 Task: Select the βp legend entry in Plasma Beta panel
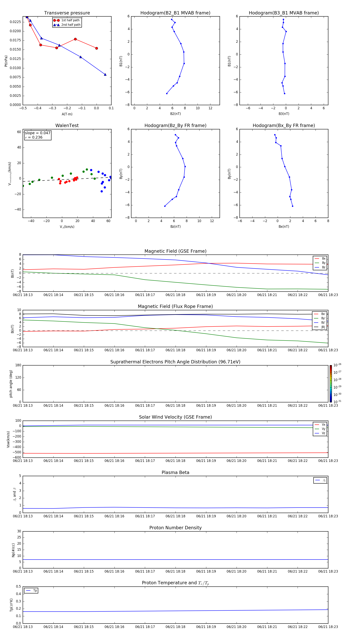click(320, 480)
